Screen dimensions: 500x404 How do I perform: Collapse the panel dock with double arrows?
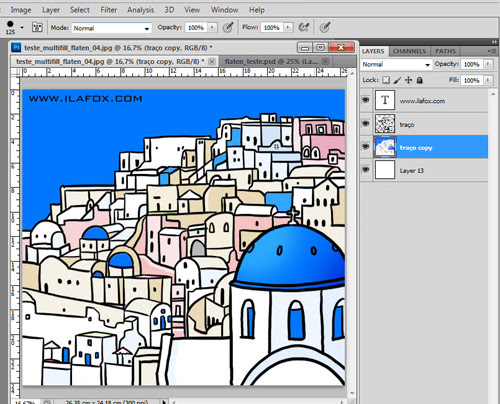point(494,42)
